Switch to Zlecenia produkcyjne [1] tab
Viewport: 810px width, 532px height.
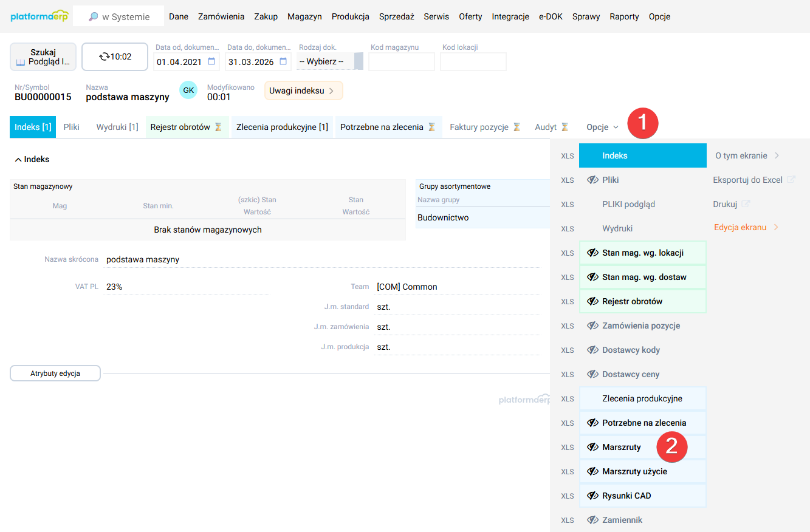[282, 127]
